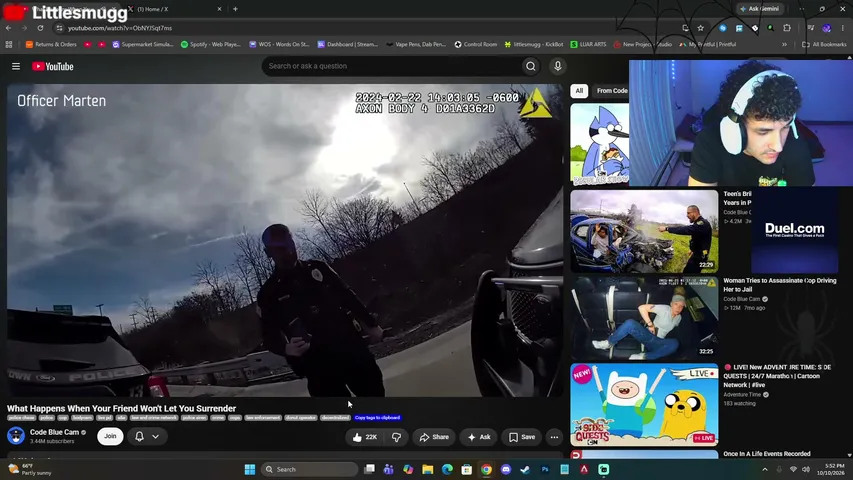Open Chrome from taskbar
The image size is (853, 480).
486,469
